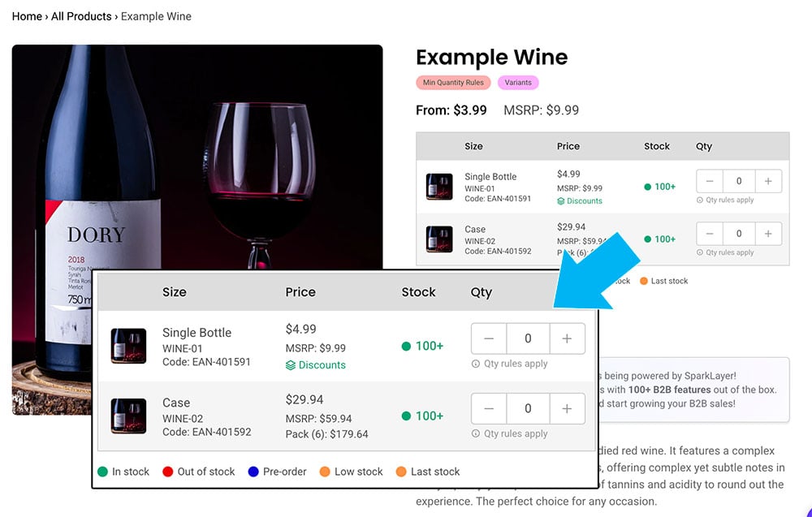Click info icon beside Single Bottle Qty rules

(476, 364)
